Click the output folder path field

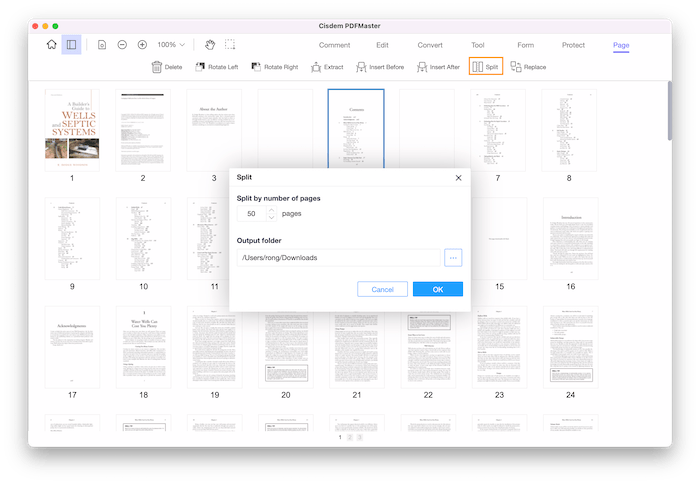click(x=338, y=258)
